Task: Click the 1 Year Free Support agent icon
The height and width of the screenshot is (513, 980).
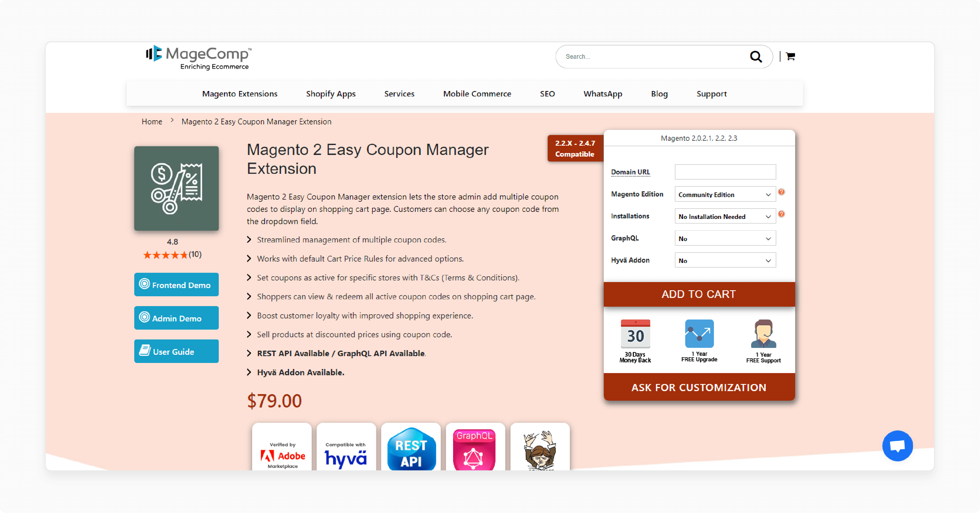Action: tap(763, 333)
